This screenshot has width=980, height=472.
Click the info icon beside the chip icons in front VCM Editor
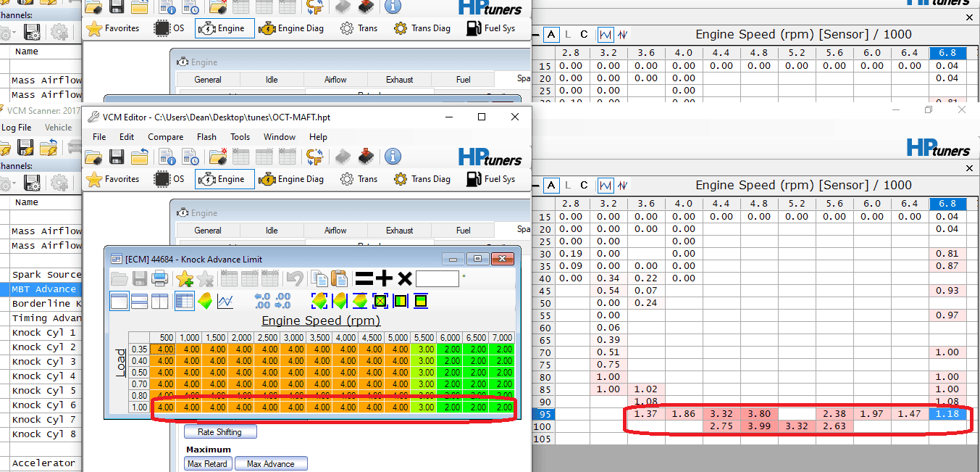(393, 157)
